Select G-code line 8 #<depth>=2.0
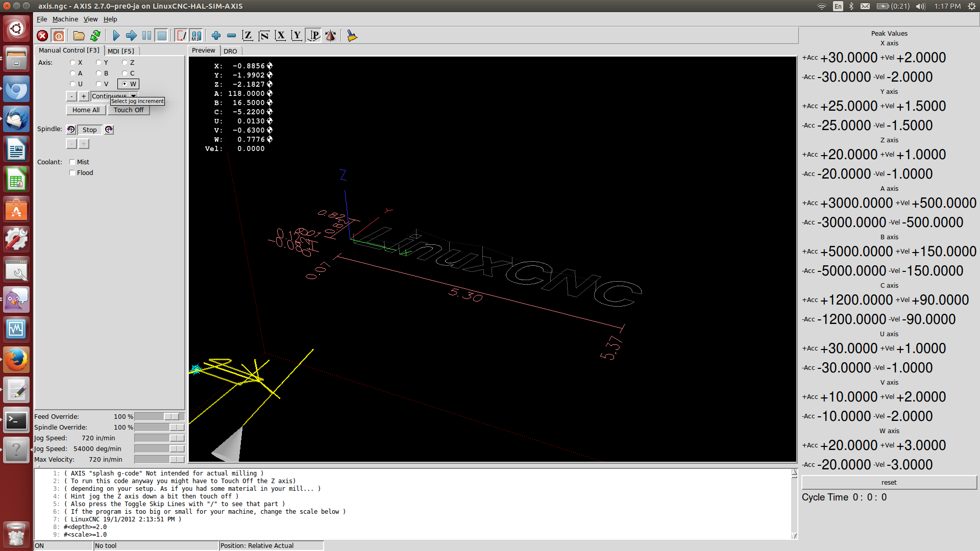This screenshot has height=551, width=980. [x=85, y=527]
